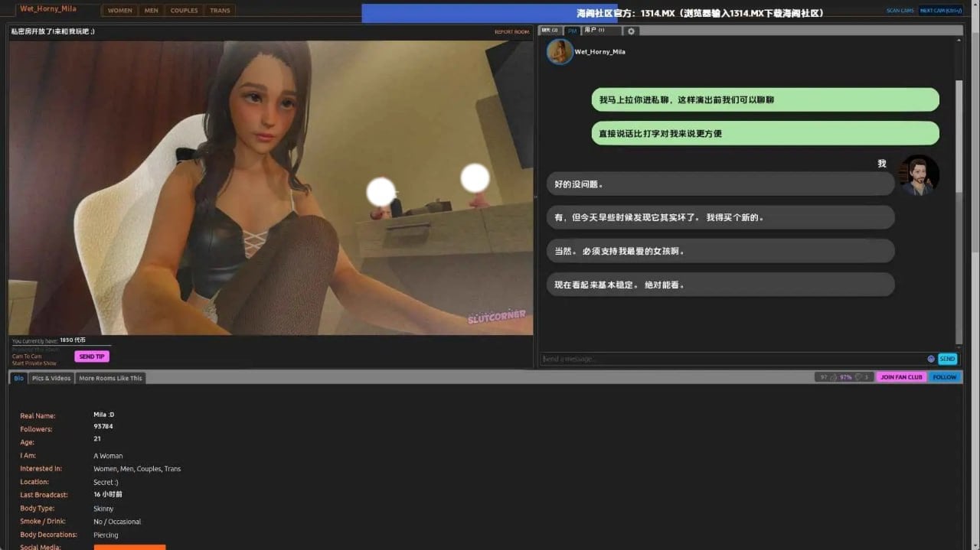The image size is (980, 550).
Task: Open the WOMEN category
Action: click(x=119, y=11)
